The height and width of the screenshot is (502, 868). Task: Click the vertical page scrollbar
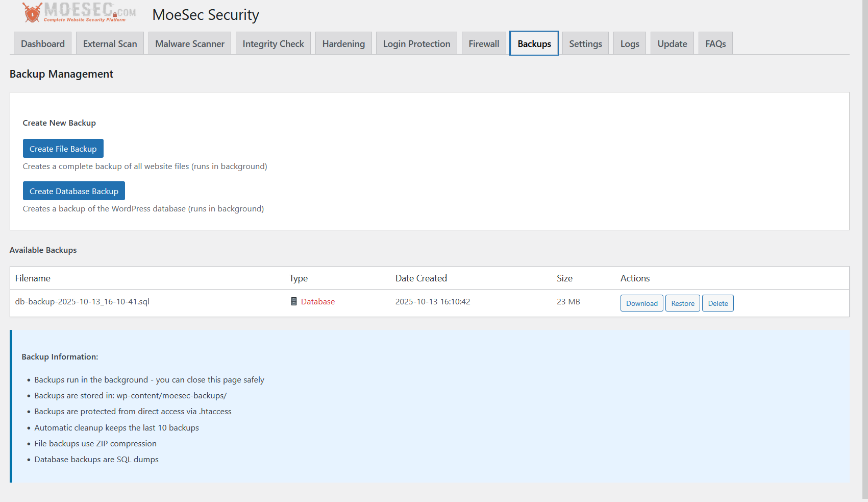[864, 250]
